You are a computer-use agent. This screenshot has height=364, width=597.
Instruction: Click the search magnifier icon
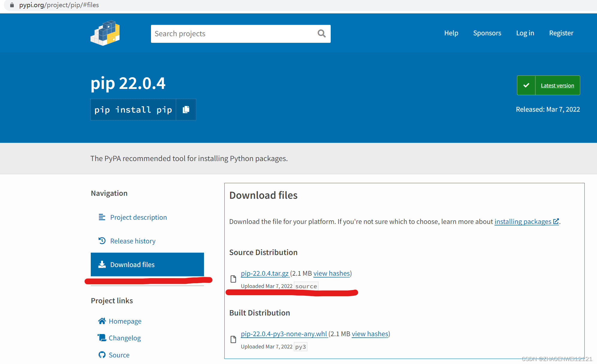click(321, 34)
